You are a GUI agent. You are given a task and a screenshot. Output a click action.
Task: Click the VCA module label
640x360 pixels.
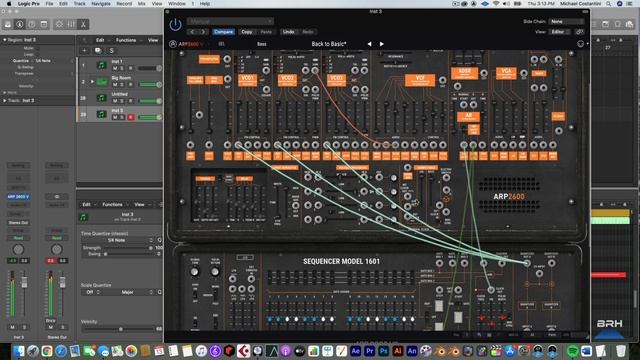click(506, 73)
